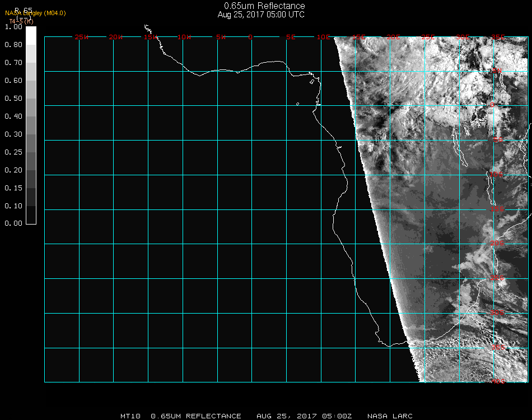Click the 5N latitude label

tap(497, 71)
